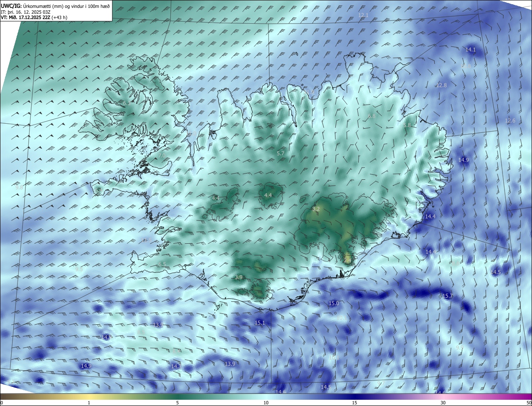Click the 15.1 value off the south coast
The height and width of the screenshot is (406, 532).
point(260,323)
